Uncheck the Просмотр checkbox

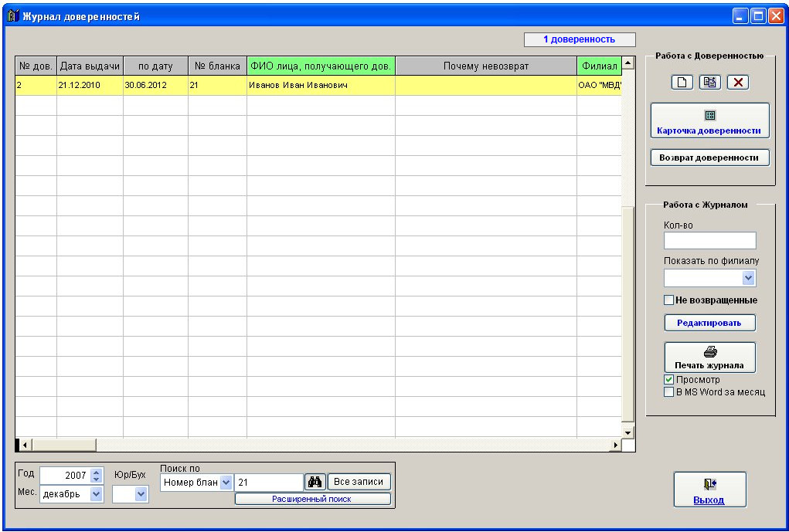tap(668, 380)
